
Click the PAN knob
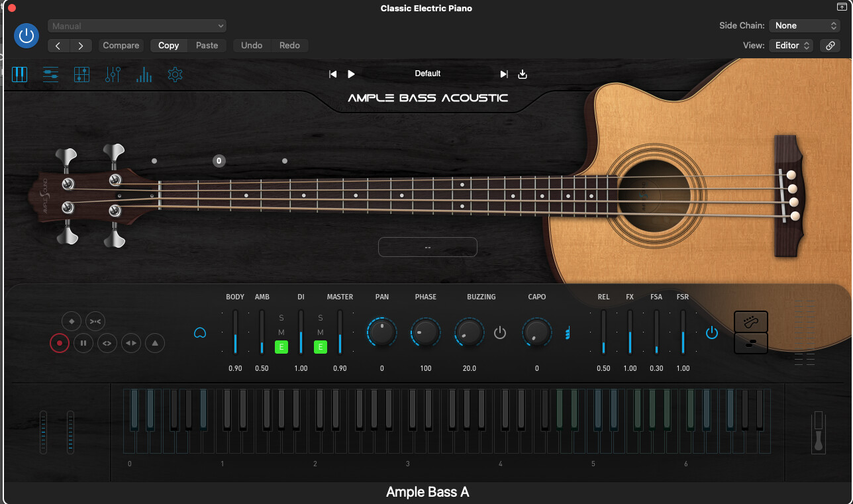pos(382,332)
